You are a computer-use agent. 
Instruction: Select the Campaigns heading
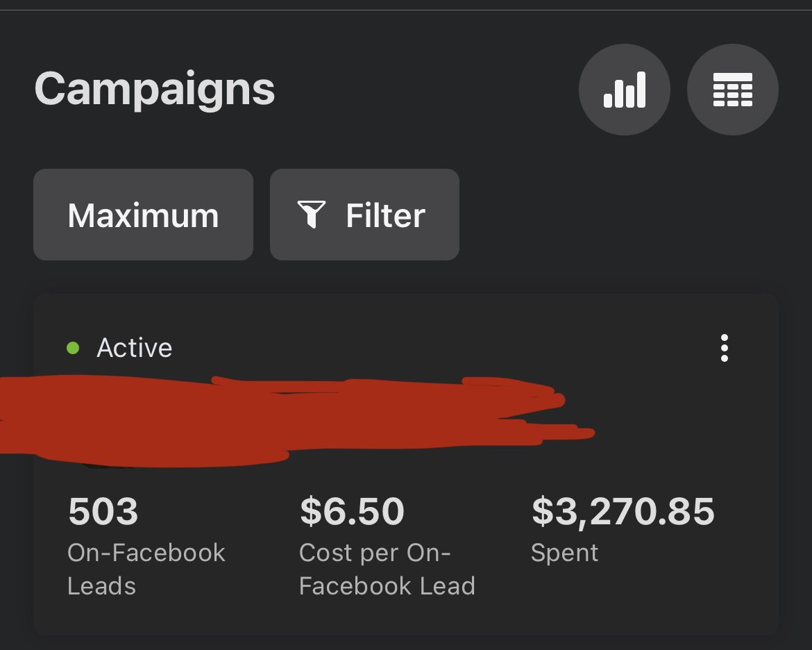(x=155, y=90)
